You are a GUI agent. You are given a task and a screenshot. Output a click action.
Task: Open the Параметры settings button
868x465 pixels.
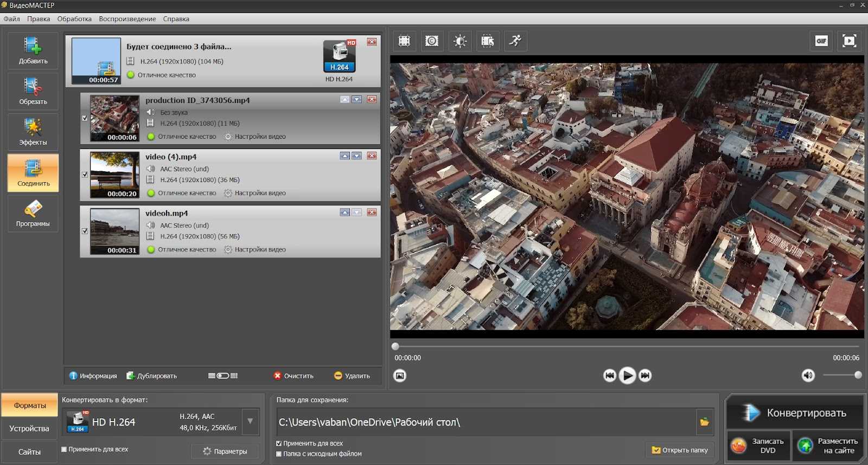tap(225, 451)
